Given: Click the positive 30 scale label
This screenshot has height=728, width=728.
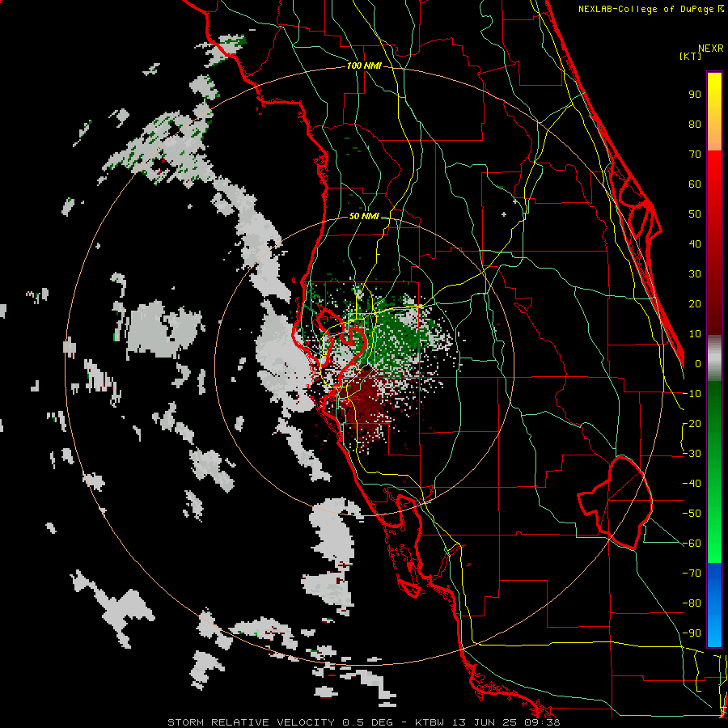Looking at the screenshot, I should pos(695,274).
